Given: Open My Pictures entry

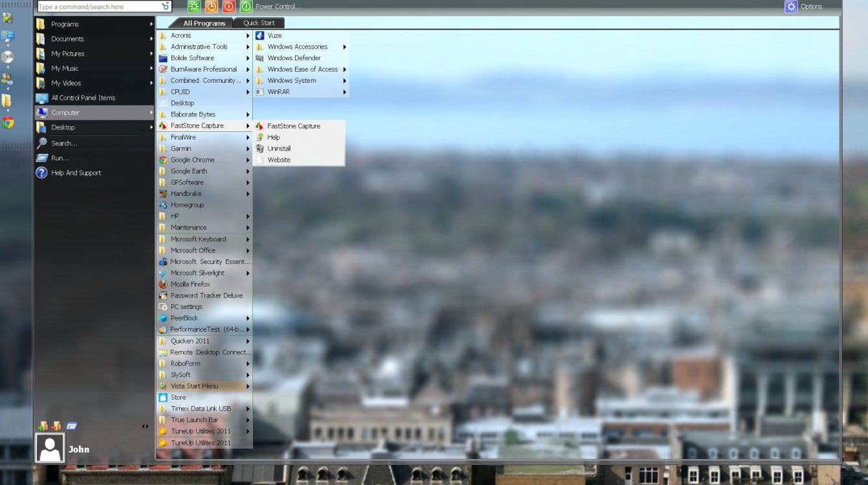Looking at the screenshot, I should tap(94, 54).
